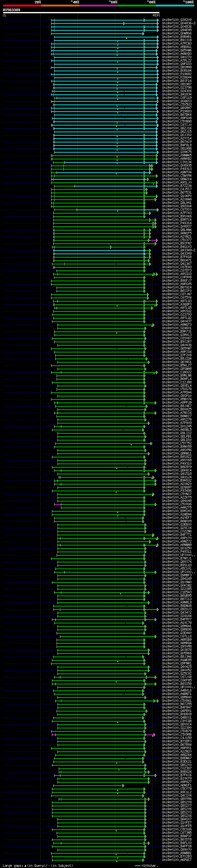Open hit UniRef100_Q39209

click(x=177, y=20)
